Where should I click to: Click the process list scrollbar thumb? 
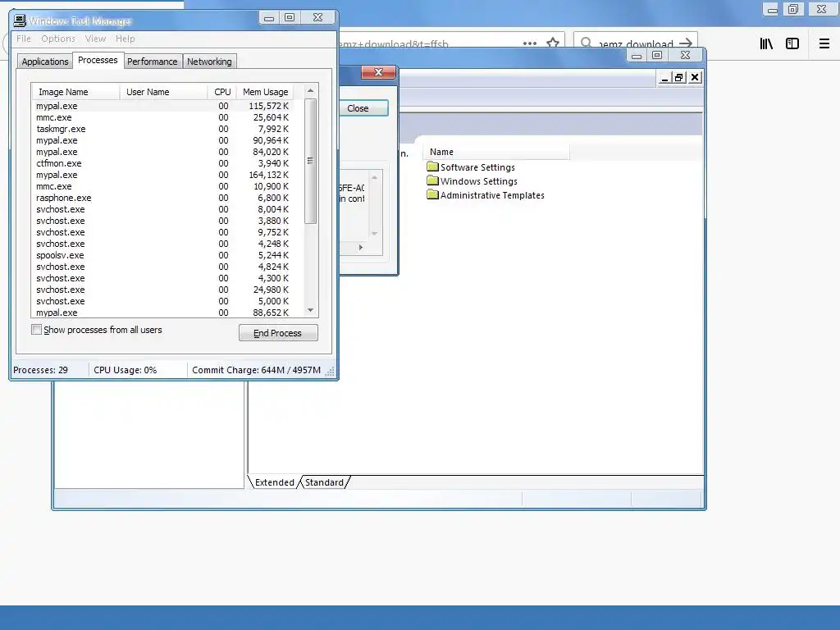point(310,161)
